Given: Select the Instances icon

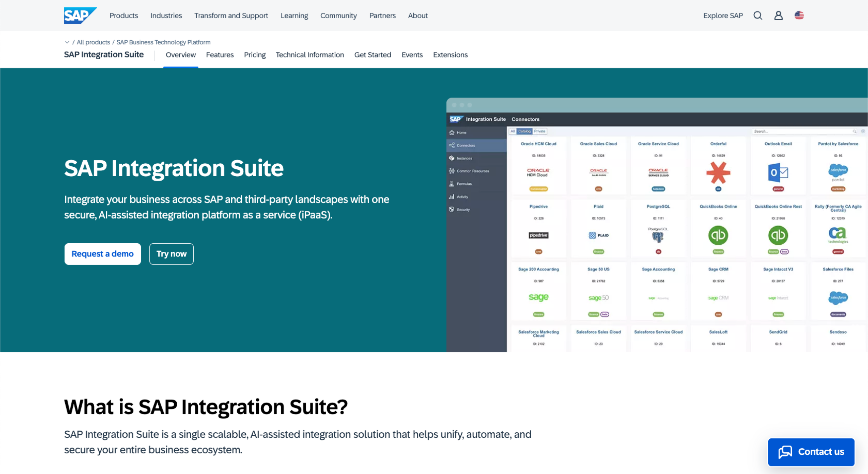Looking at the screenshot, I should (452, 158).
